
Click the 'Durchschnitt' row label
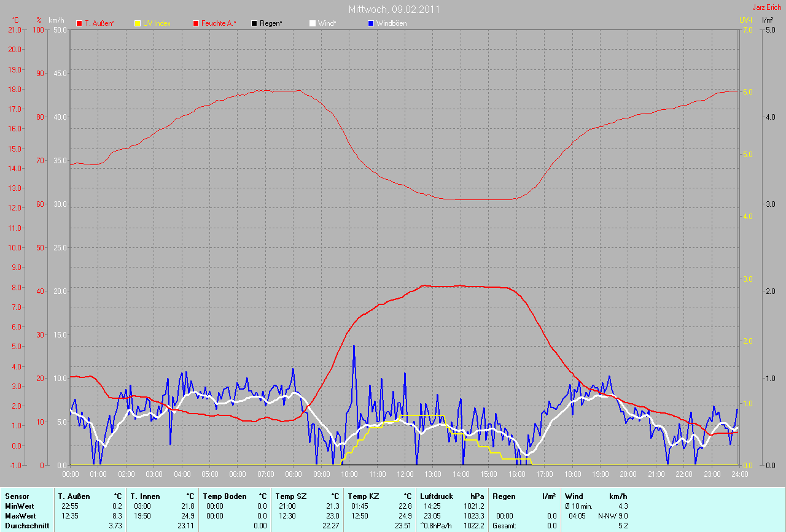(x=27, y=526)
